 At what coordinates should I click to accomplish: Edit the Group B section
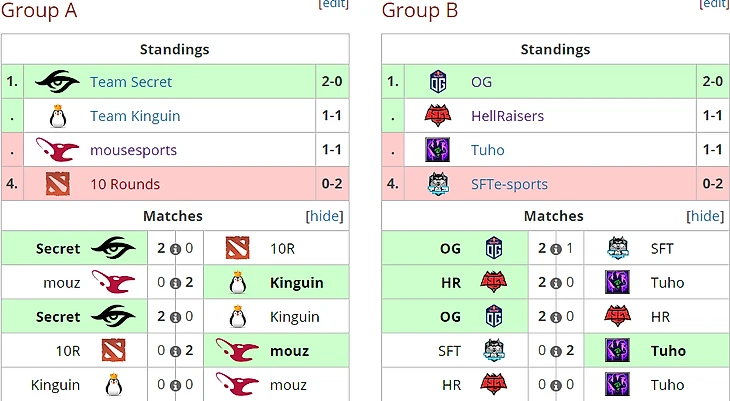[x=714, y=4]
